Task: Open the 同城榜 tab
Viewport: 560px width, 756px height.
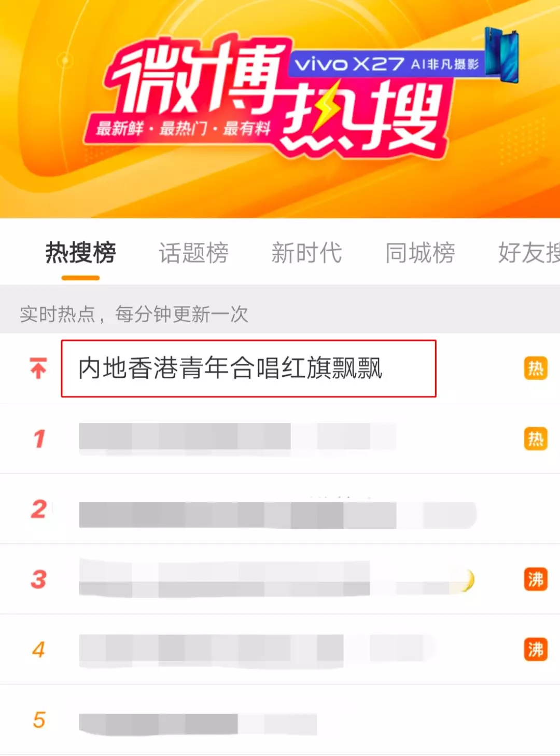Action: 420,253
